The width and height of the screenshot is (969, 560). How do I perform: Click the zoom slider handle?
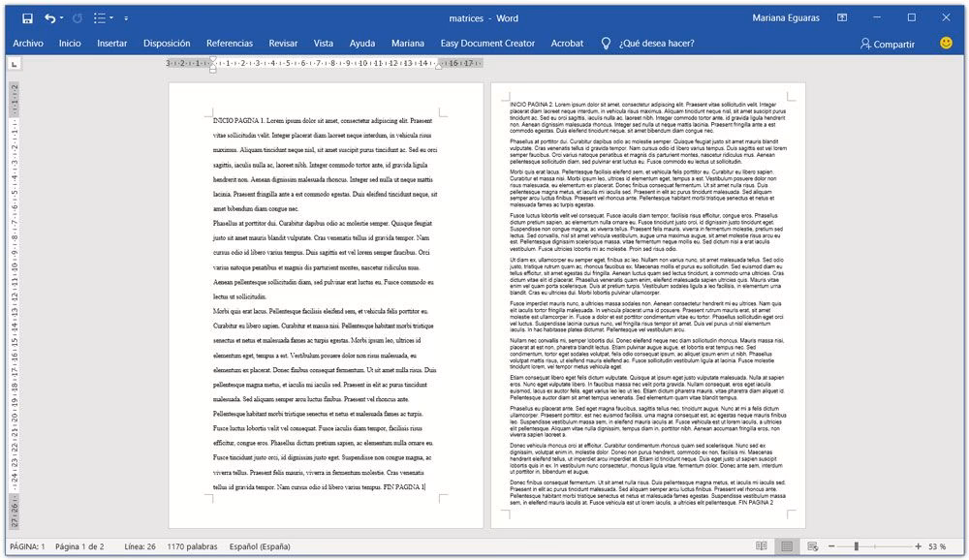tap(858, 546)
